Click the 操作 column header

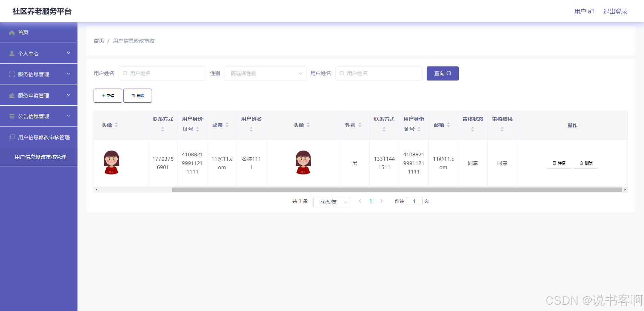point(572,125)
